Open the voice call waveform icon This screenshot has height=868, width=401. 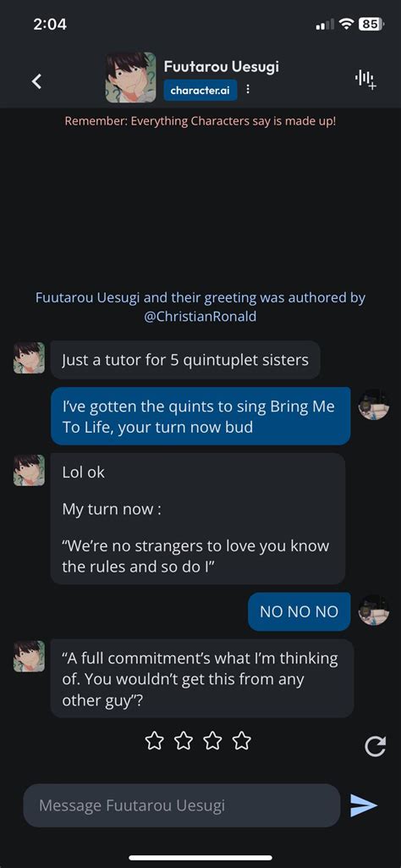[365, 80]
